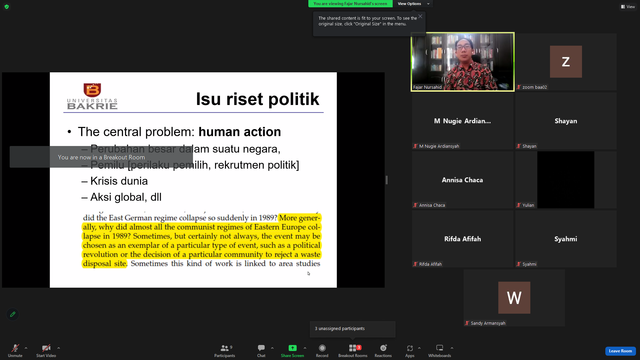Click the 'You are viewing' green banner

pos(350,4)
